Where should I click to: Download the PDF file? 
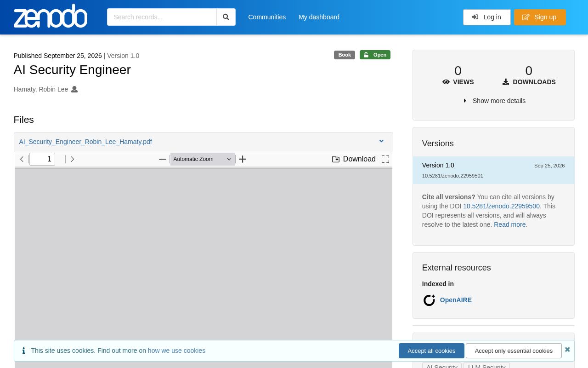[x=354, y=159]
